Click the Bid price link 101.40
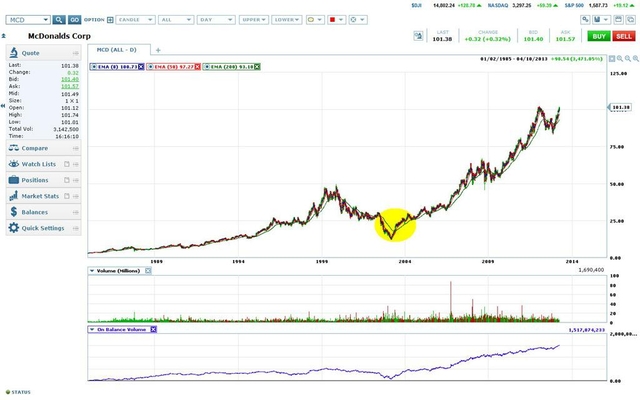The image size is (640, 400). (70, 79)
